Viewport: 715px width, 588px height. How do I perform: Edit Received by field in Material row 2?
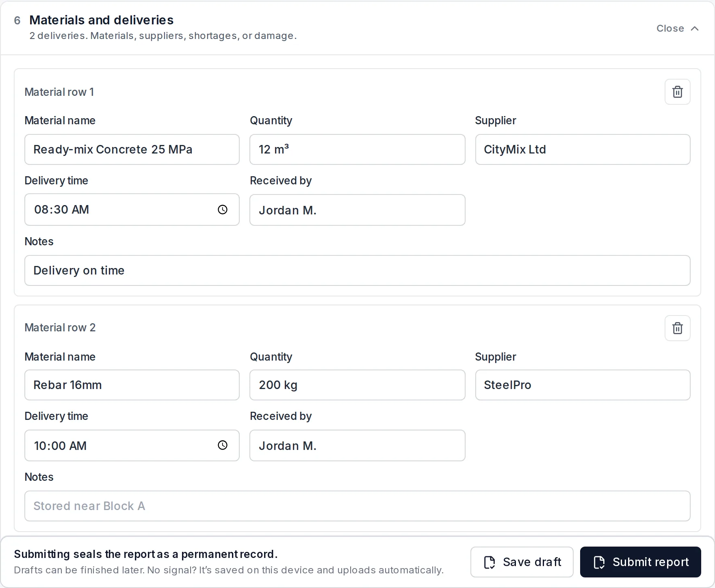[x=357, y=445]
